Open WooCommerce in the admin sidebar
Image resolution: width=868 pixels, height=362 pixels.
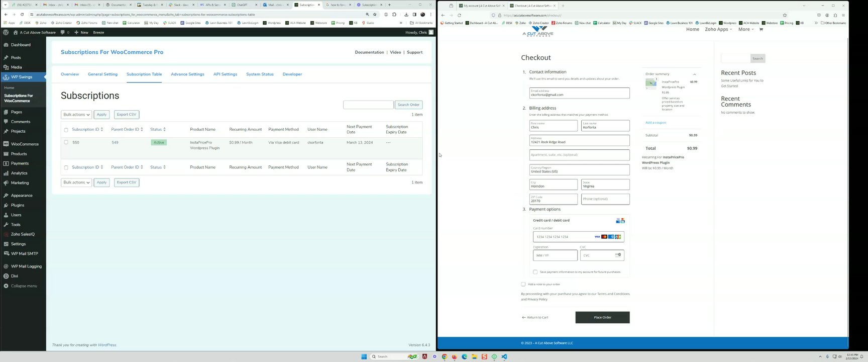pos(25,144)
